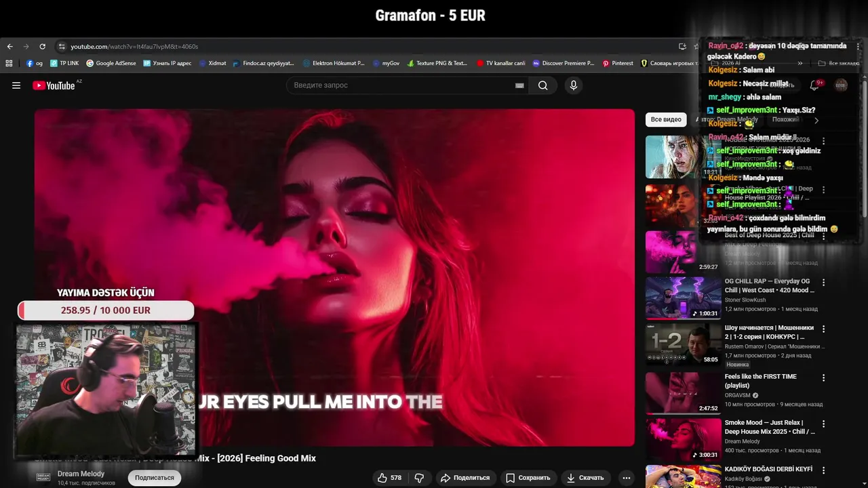Viewport: 868px width, 488px height.
Task: Open the on-screen keyboard in search box
Action: coord(519,85)
